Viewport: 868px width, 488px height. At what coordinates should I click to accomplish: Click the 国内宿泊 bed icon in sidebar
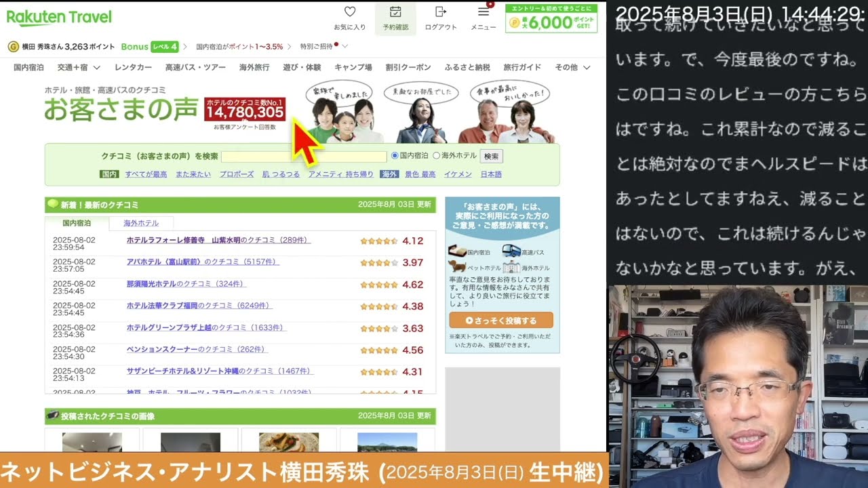[x=457, y=252]
